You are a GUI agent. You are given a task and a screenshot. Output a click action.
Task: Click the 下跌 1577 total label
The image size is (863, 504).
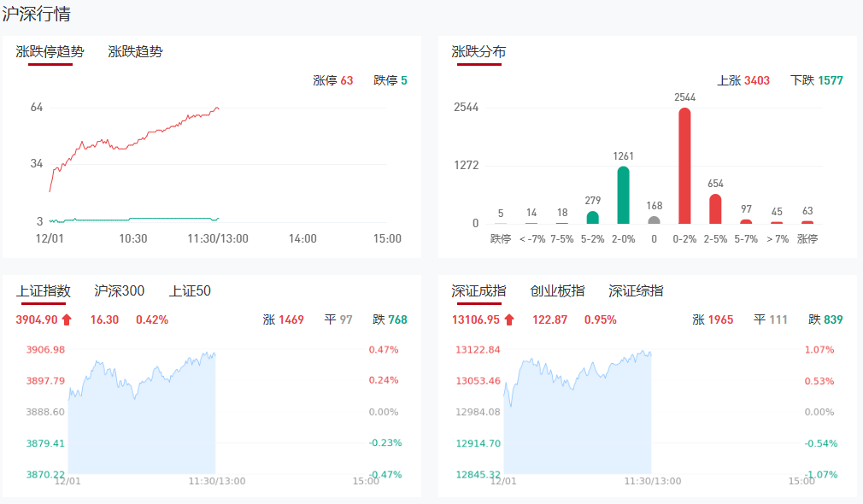(817, 81)
